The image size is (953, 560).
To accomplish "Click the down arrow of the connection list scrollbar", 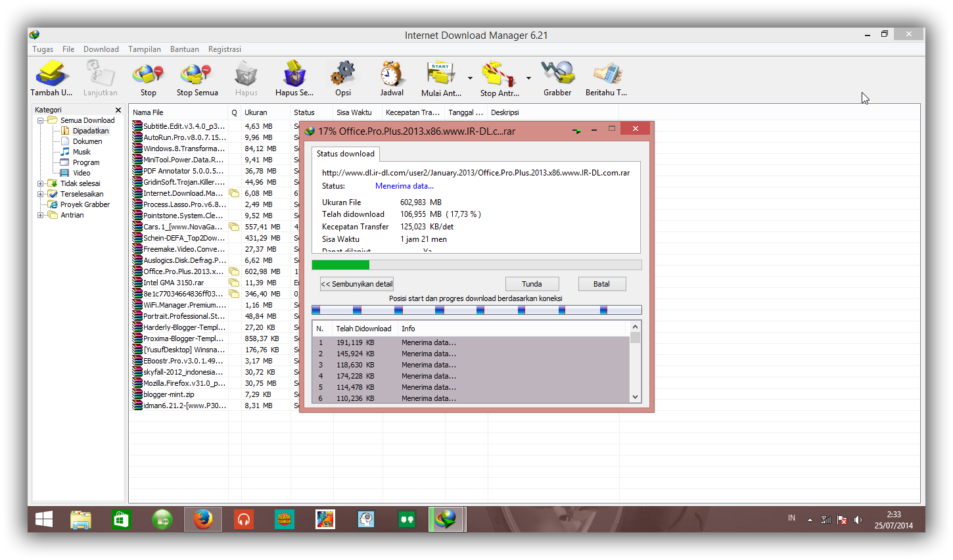I will coord(635,397).
